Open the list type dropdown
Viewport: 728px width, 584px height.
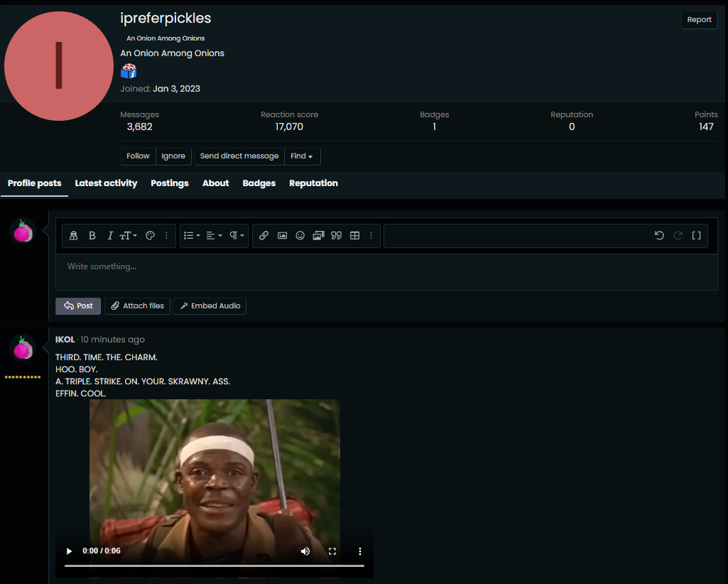click(192, 236)
